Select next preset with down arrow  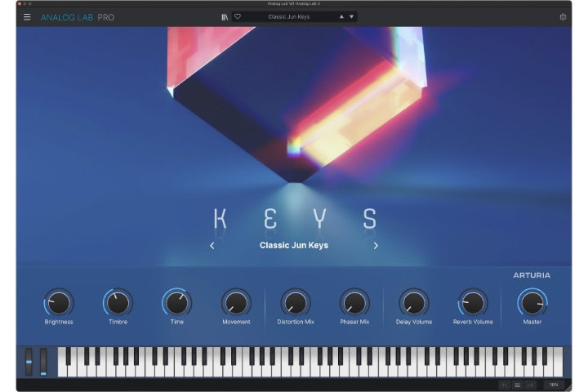(351, 16)
